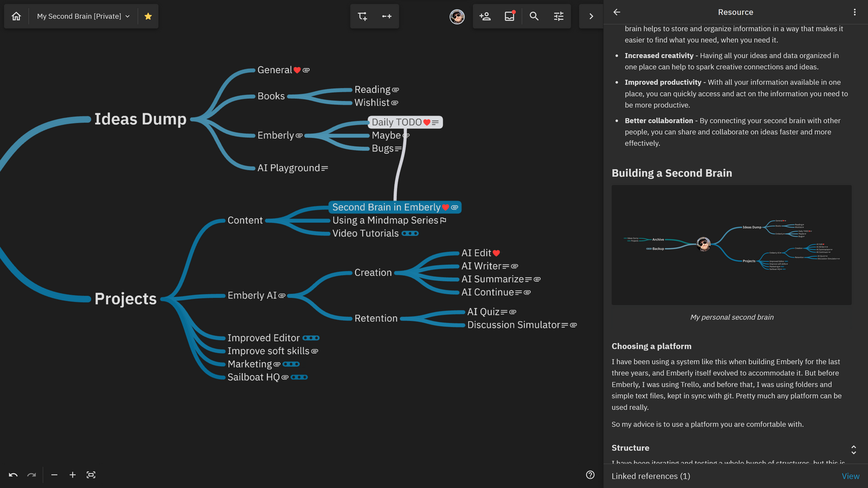Viewport: 868px width, 488px height.
Task: Open attachment link on Wishlist node
Action: coord(395,102)
